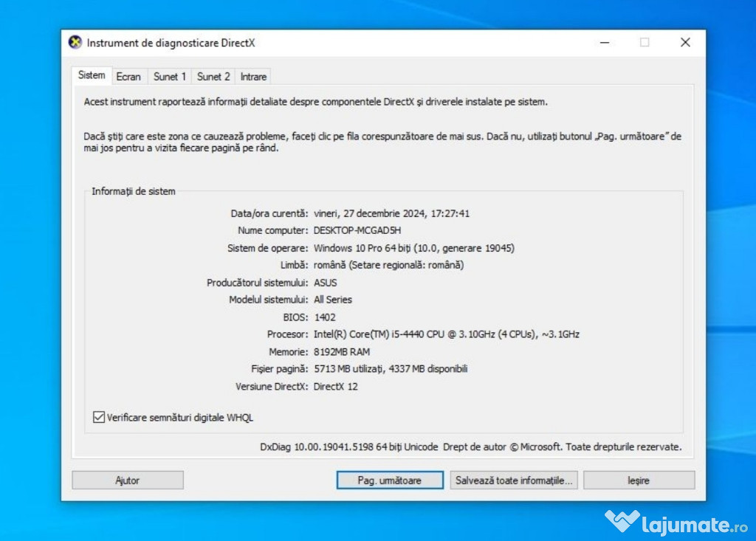Image resolution: width=756 pixels, height=541 pixels.
Task: Click the manufacturer value ASUS
Action: pos(326,283)
